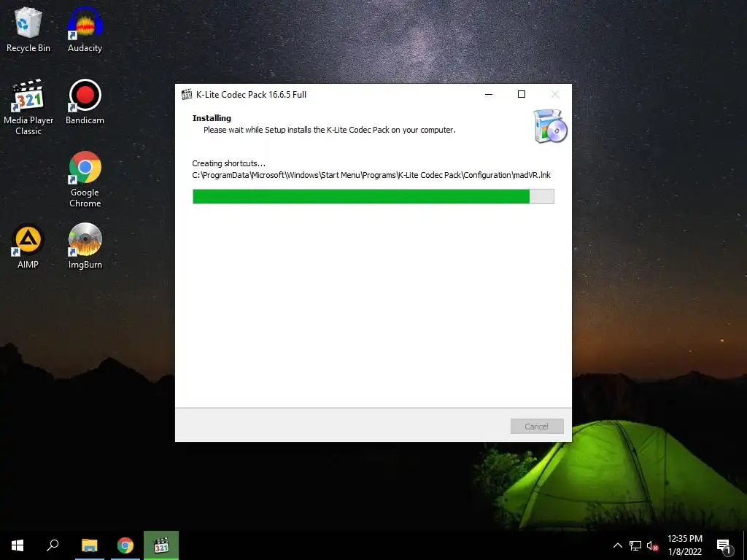Select the AIMP desktop shortcut
This screenshot has width=747, height=560.
point(28,246)
